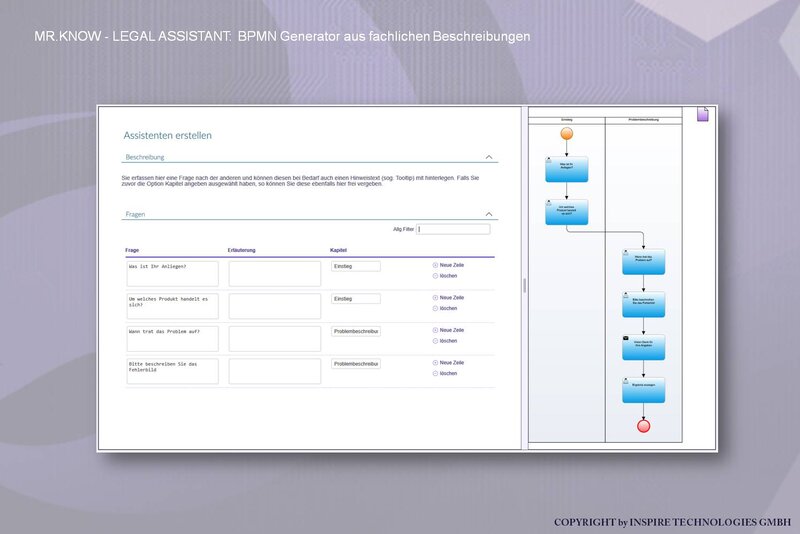Select the 'Um welches Produkt' task node
The width and height of the screenshot is (800, 534).
566,212
